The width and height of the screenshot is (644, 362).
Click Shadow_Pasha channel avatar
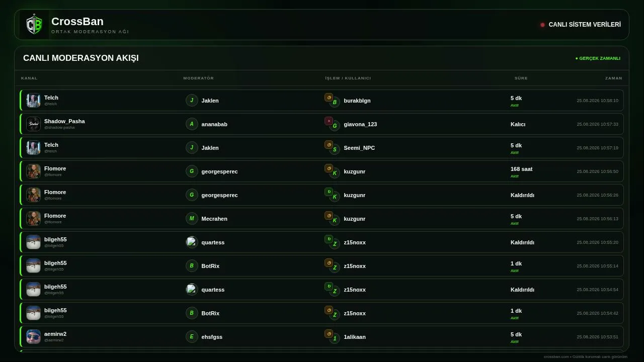(x=33, y=124)
